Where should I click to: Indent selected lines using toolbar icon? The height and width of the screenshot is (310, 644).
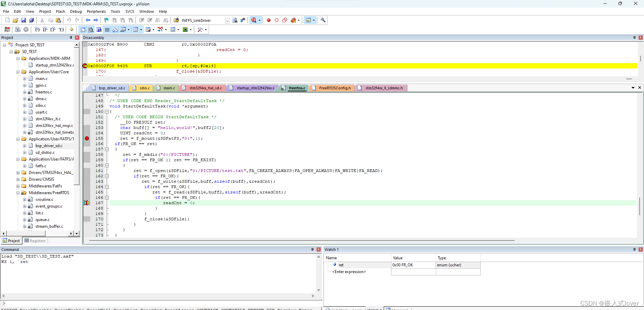pyautogui.click(x=142, y=20)
